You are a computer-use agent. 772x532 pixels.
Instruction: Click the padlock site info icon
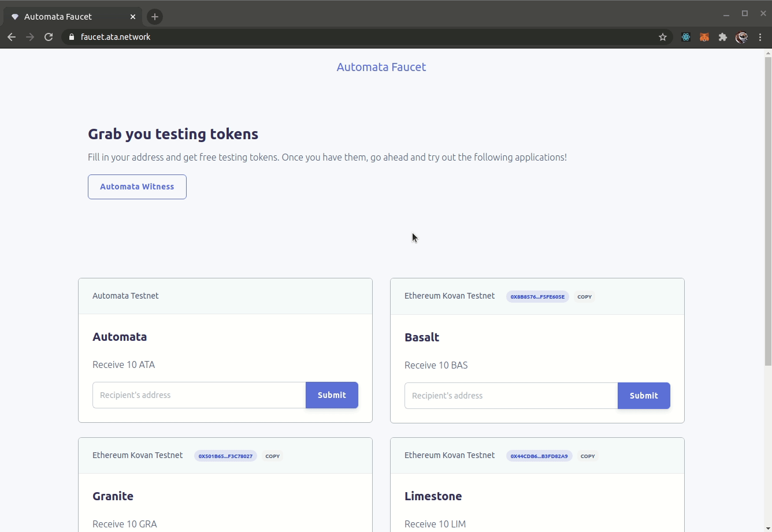point(72,37)
